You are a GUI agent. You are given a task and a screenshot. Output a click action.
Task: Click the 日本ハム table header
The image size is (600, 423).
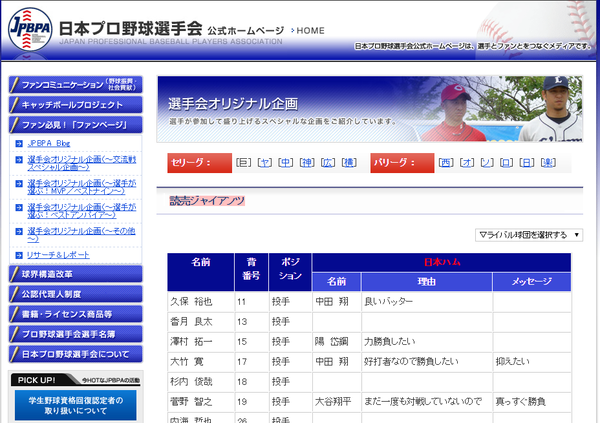point(442,262)
